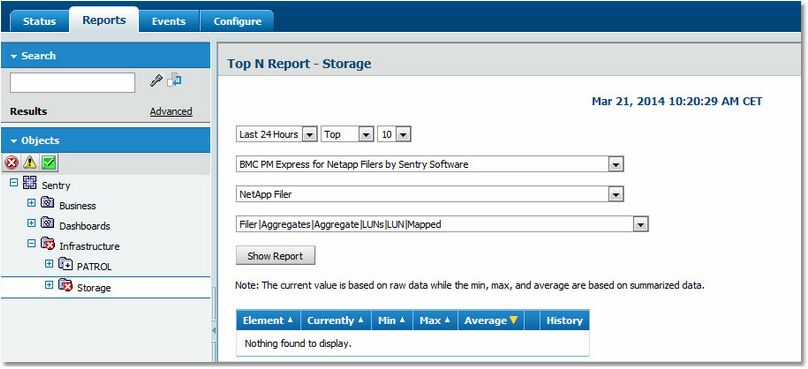Image resolution: width=808 pixels, height=369 pixels.
Task: Expand the Storage tree node
Action: click(x=49, y=284)
